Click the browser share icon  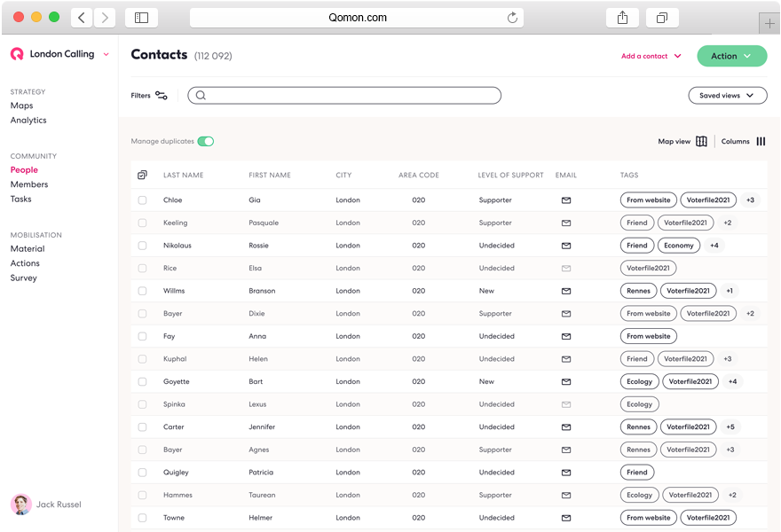click(622, 18)
